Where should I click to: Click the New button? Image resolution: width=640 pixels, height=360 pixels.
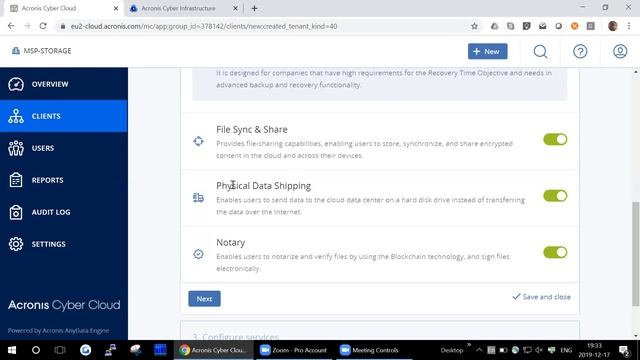coord(488,51)
